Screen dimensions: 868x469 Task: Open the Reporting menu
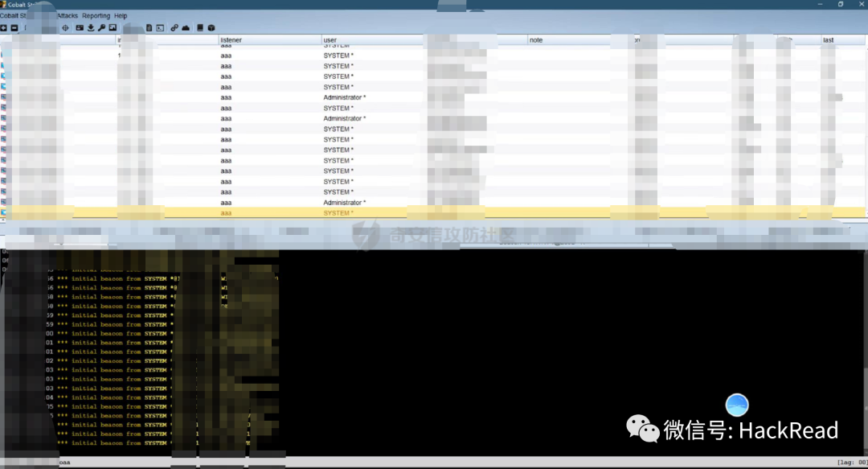96,15
